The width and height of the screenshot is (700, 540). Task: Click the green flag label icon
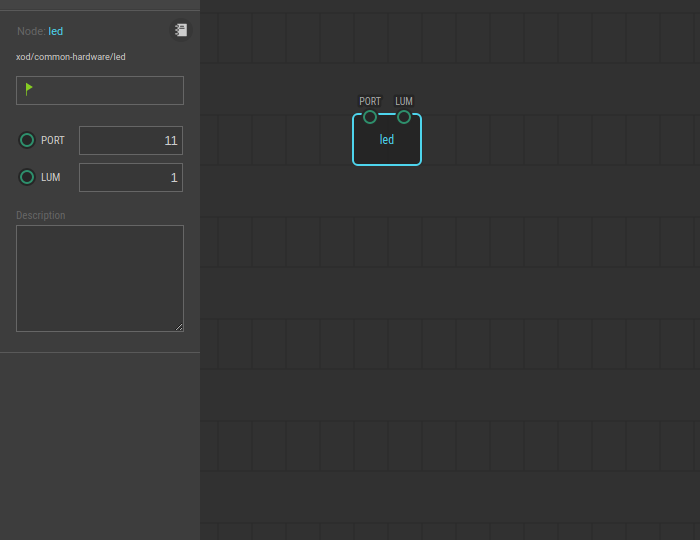click(29, 89)
